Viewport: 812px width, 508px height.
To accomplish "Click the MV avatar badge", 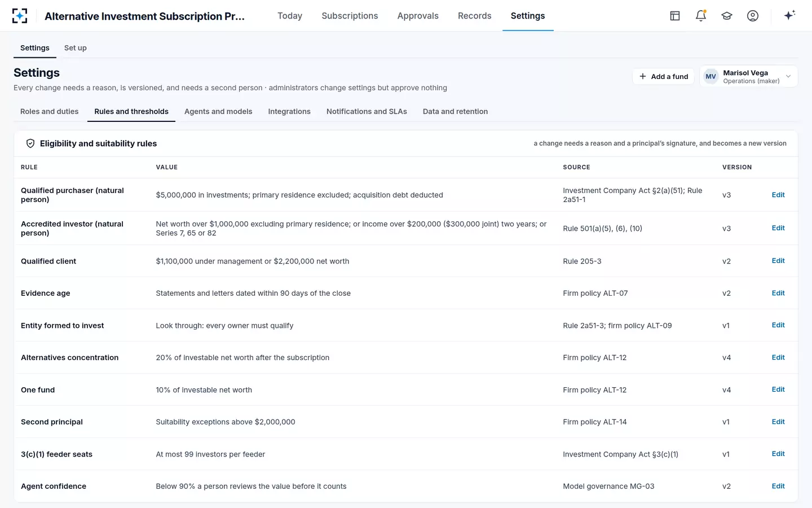I will pos(710,77).
